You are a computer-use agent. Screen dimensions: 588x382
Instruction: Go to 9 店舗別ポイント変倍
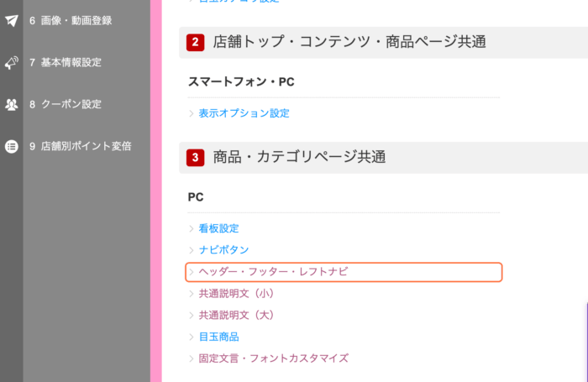click(81, 146)
